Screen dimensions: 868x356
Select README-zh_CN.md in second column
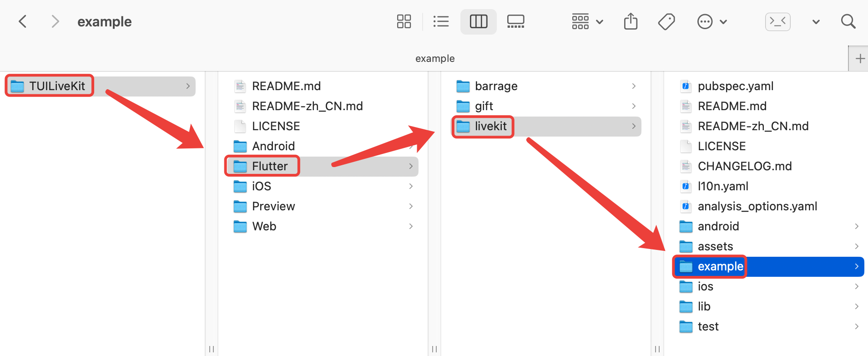[x=323, y=106]
